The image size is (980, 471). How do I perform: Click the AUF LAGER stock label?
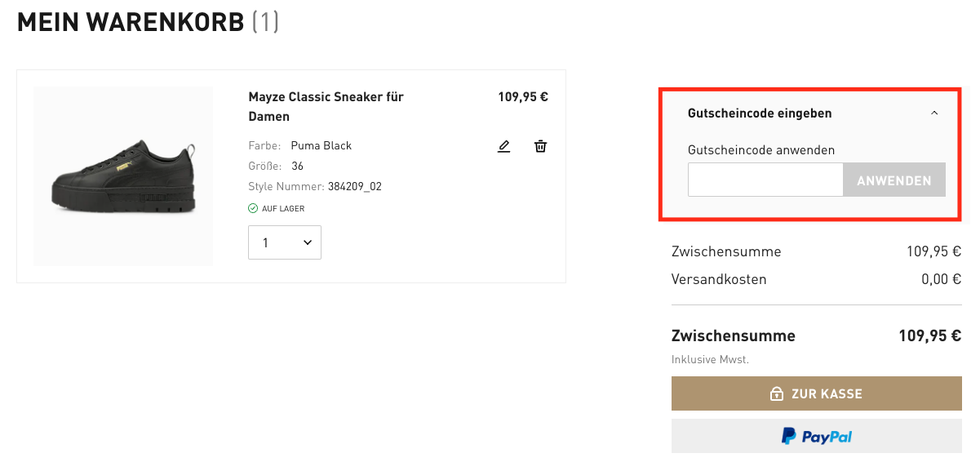(283, 208)
